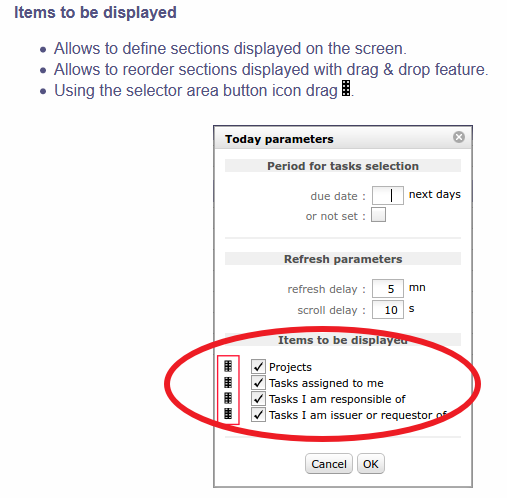Enable the 'or not set' checkbox
The height and width of the screenshot is (498, 507).
coord(378,215)
